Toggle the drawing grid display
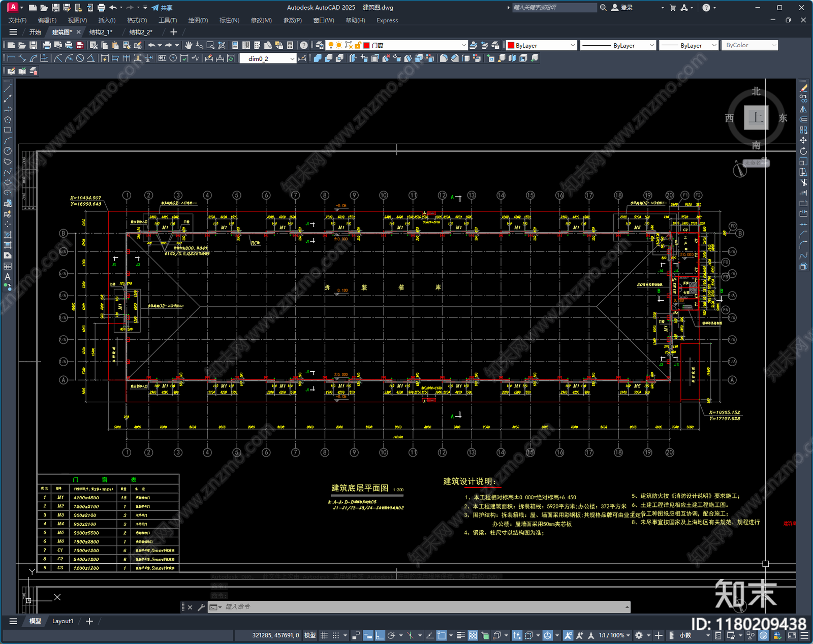This screenshot has height=644, width=813. click(324, 635)
